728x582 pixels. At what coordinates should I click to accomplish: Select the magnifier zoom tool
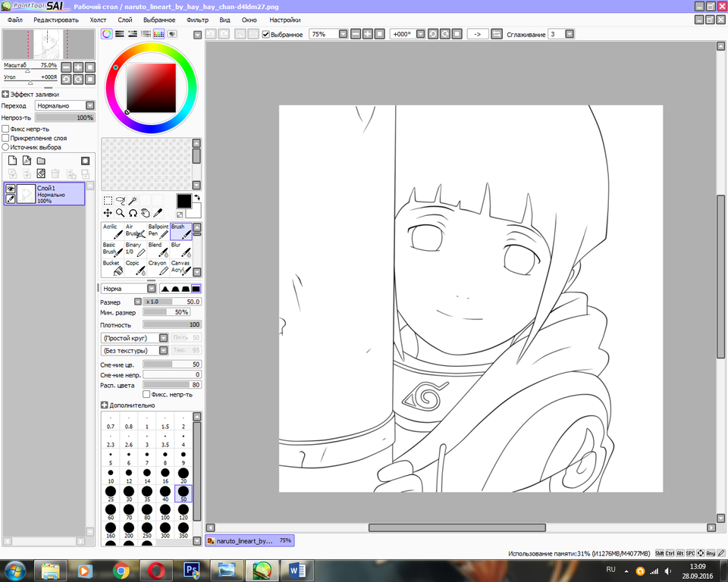pyautogui.click(x=121, y=213)
